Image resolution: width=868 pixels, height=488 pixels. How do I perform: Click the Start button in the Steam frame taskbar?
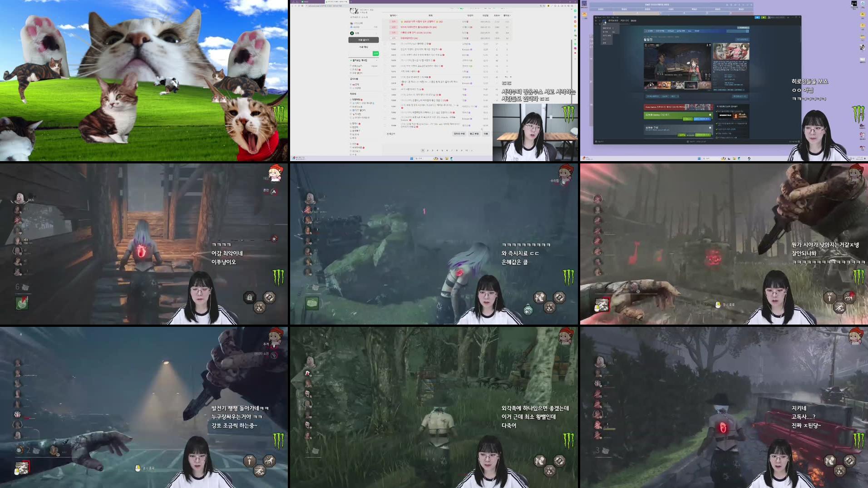(699, 158)
